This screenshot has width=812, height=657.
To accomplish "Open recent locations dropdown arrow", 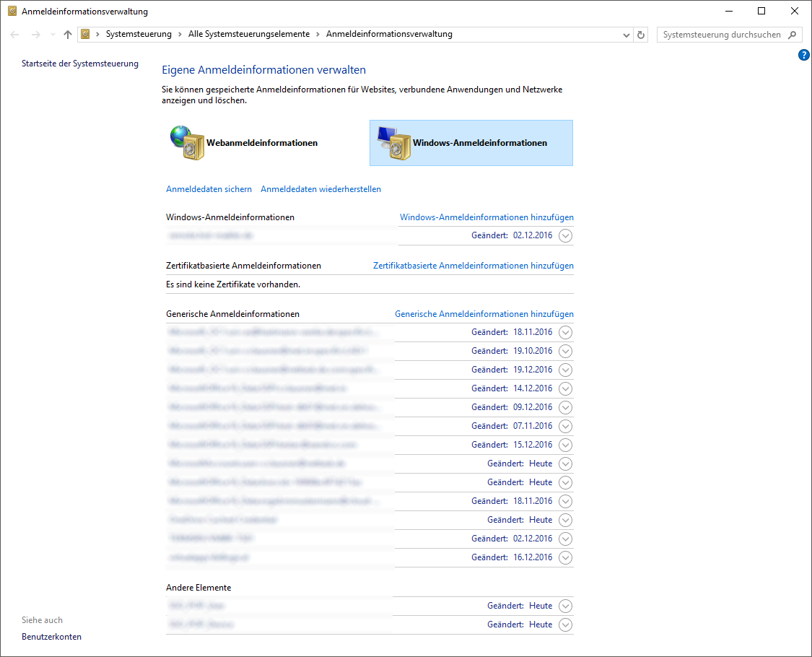I will click(52, 35).
